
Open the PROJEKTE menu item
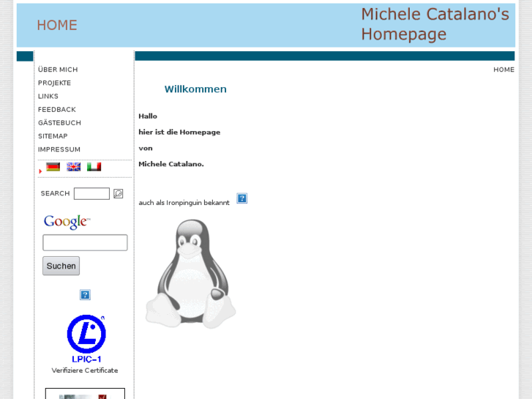[x=55, y=83]
